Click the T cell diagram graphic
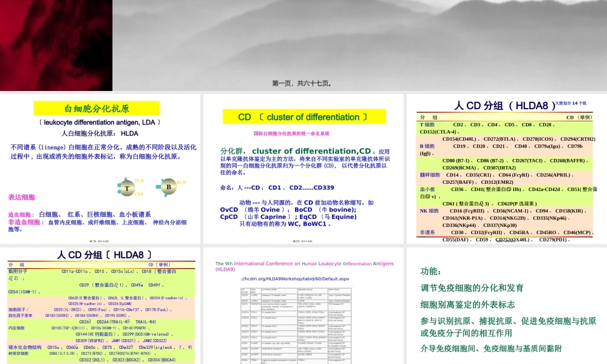 (x=127, y=188)
